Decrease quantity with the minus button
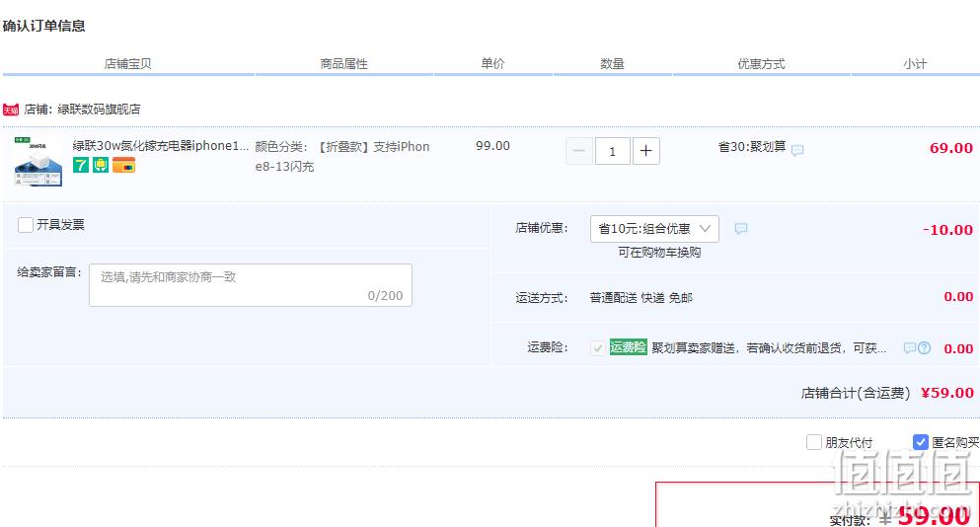 click(579, 151)
